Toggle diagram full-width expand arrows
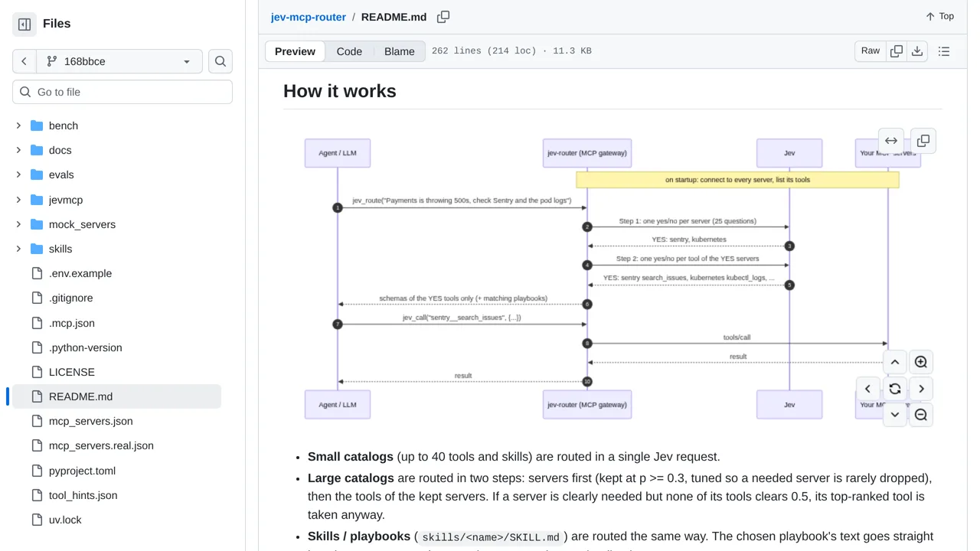The width and height of the screenshot is (980, 551). (891, 141)
